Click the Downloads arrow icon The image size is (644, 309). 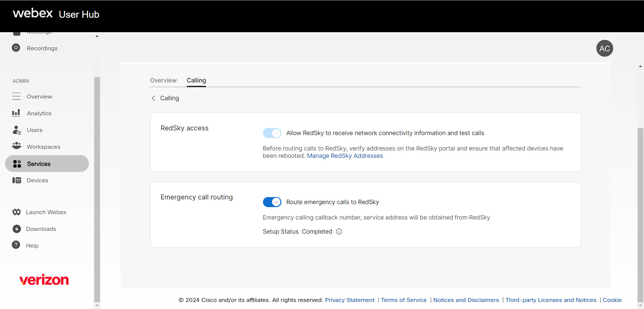[17, 229]
